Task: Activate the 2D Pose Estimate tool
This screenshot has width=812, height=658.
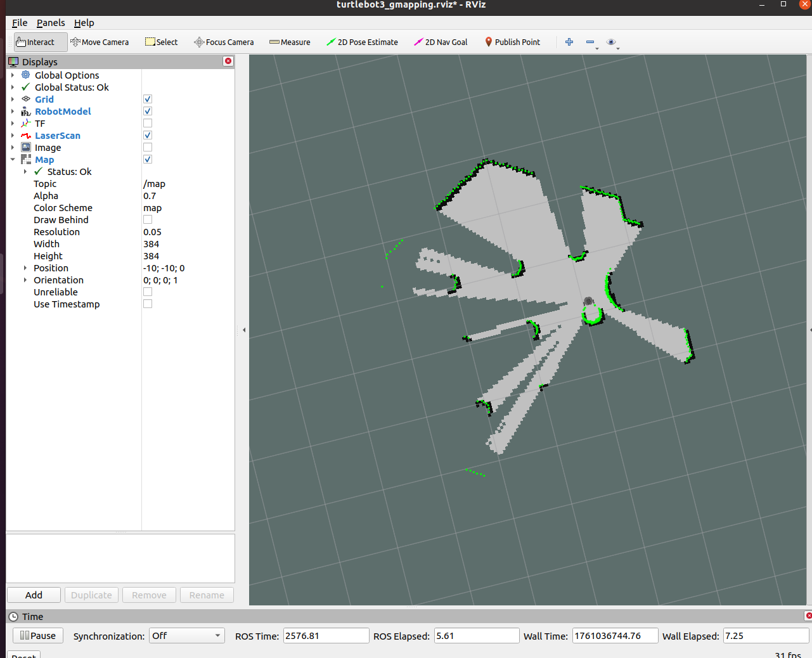Action: pos(362,42)
